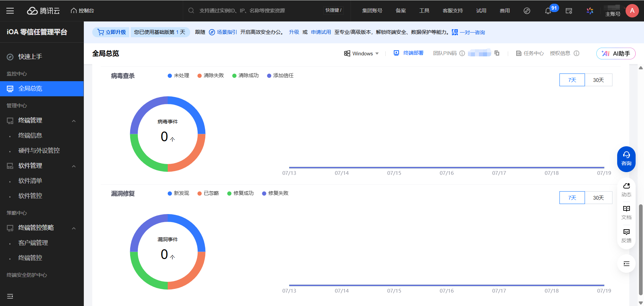Go to the 控制台 home icon
Screen dimensions: 644x306
(x=74, y=11)
